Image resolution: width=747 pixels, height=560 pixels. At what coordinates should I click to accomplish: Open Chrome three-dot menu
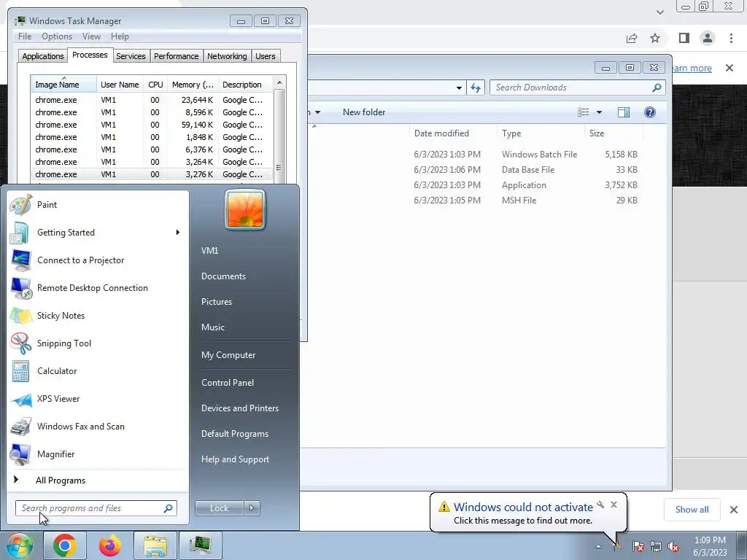[731, 38]
